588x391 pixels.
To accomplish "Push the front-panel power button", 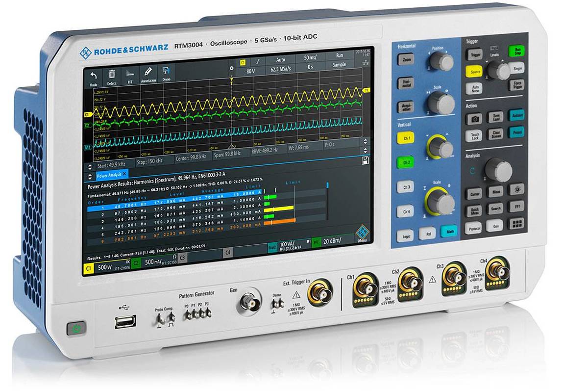I will click(76, 327).
